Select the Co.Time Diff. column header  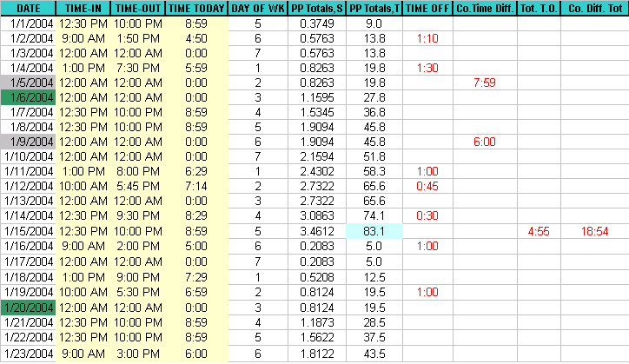pyautogui.click(x=486, y=8)
